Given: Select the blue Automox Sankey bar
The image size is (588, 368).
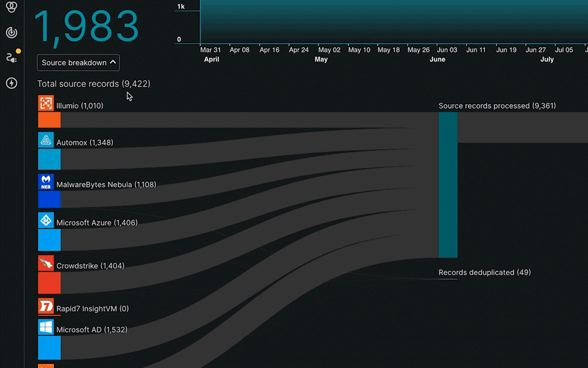Looking at the screenshot, I should [49, 159].
